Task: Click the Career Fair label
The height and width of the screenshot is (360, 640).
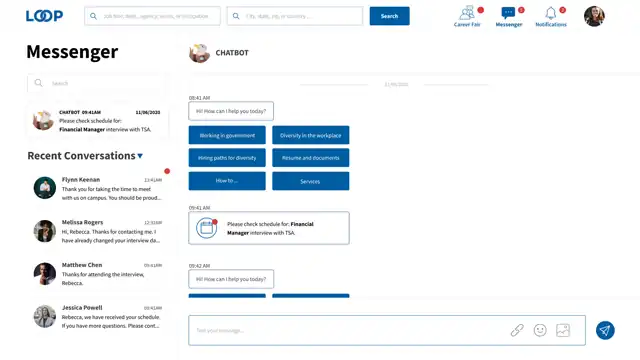Action: coord(467,24)
